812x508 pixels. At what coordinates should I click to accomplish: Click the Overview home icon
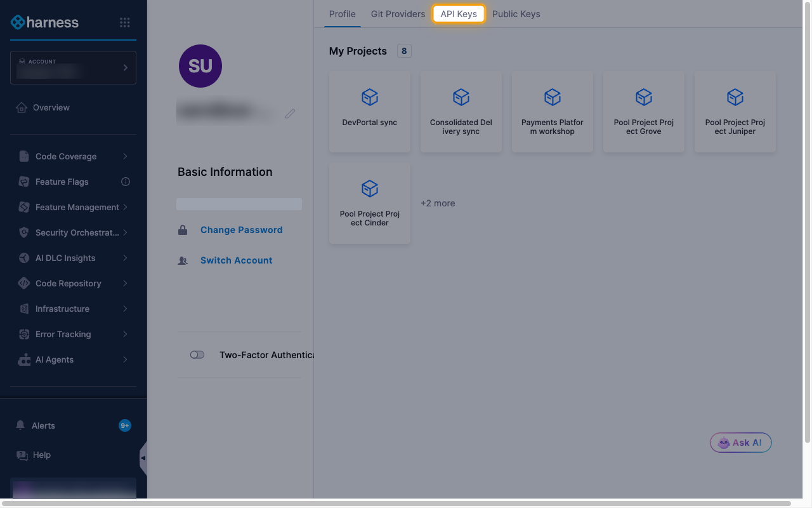tap(22, 107)
